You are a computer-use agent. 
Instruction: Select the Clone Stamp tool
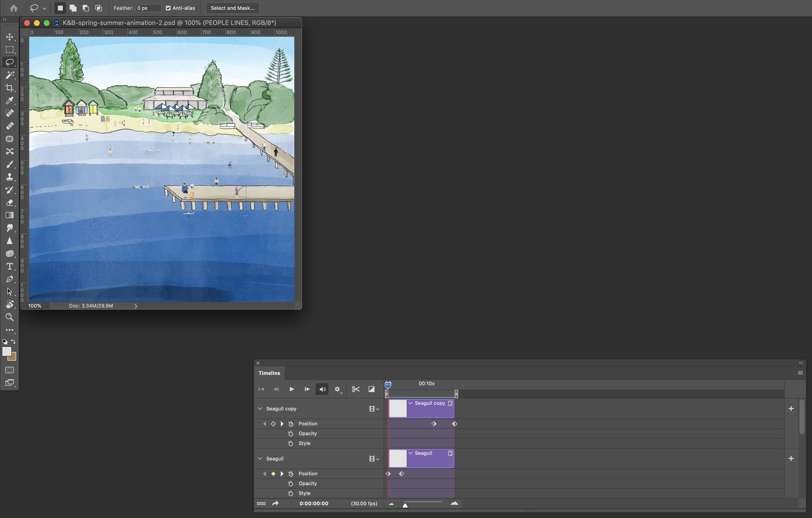click(10, 177)
